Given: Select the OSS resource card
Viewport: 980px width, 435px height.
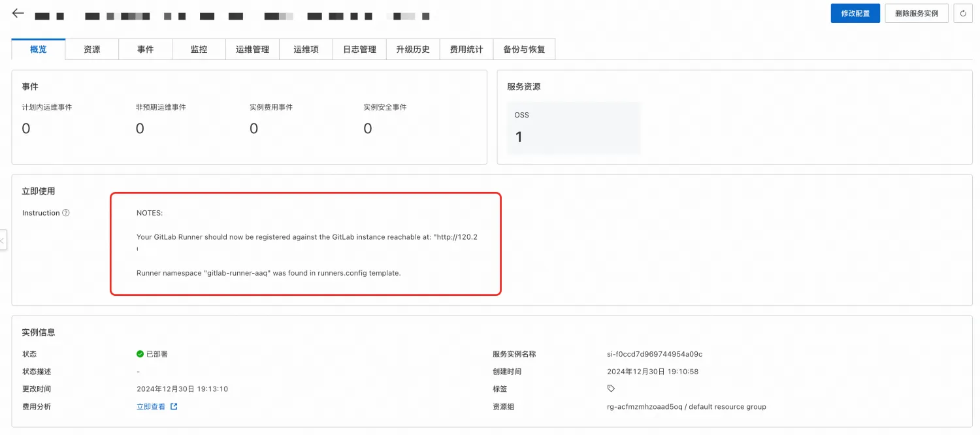Looking at the screenshot, I should (574, 127).
